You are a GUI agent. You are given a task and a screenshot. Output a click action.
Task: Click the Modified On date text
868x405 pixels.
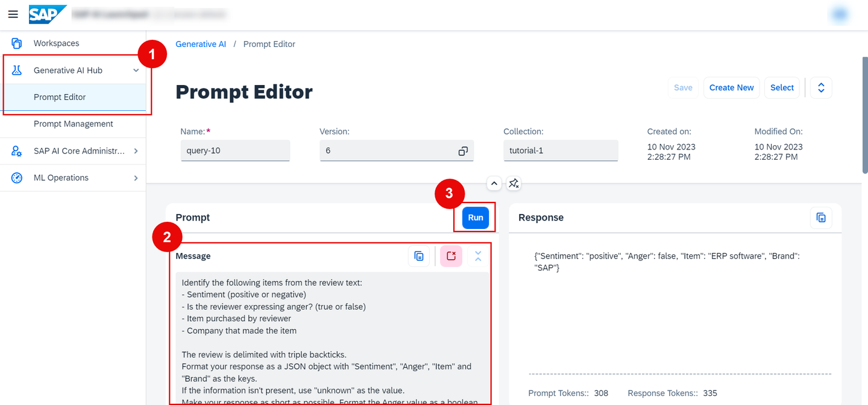(779, 152)
